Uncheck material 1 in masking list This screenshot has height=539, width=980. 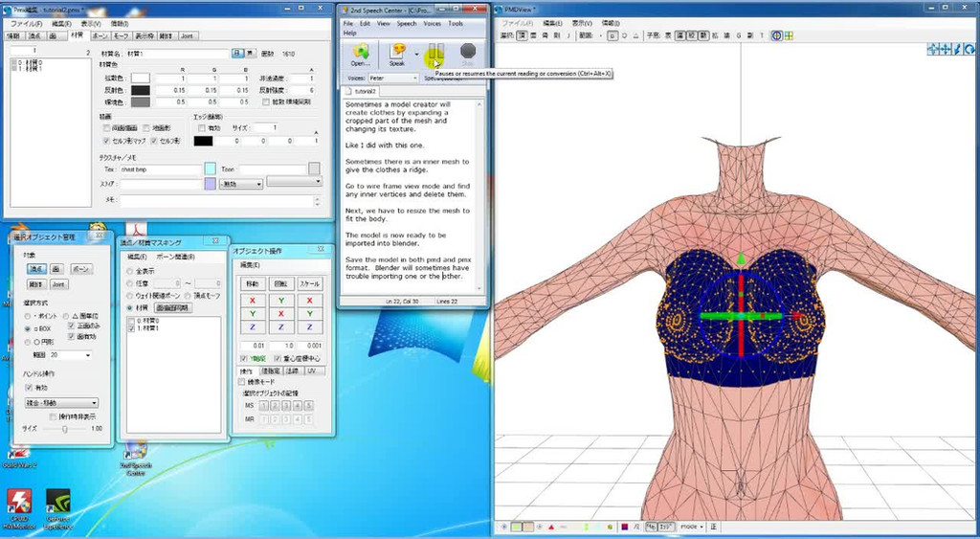(x=130, y=327)
